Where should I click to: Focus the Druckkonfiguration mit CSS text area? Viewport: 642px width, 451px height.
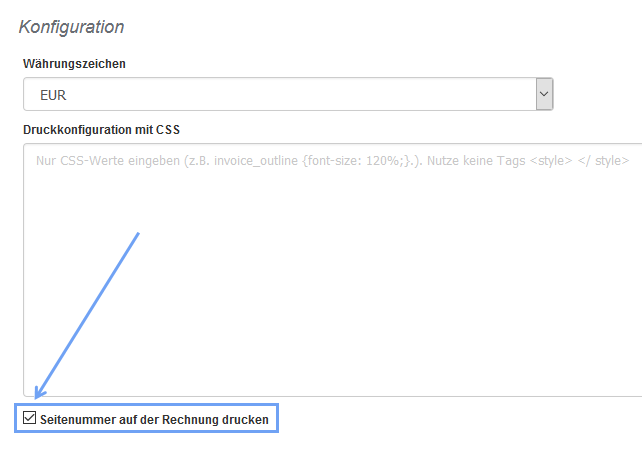[x=330, y=270]
